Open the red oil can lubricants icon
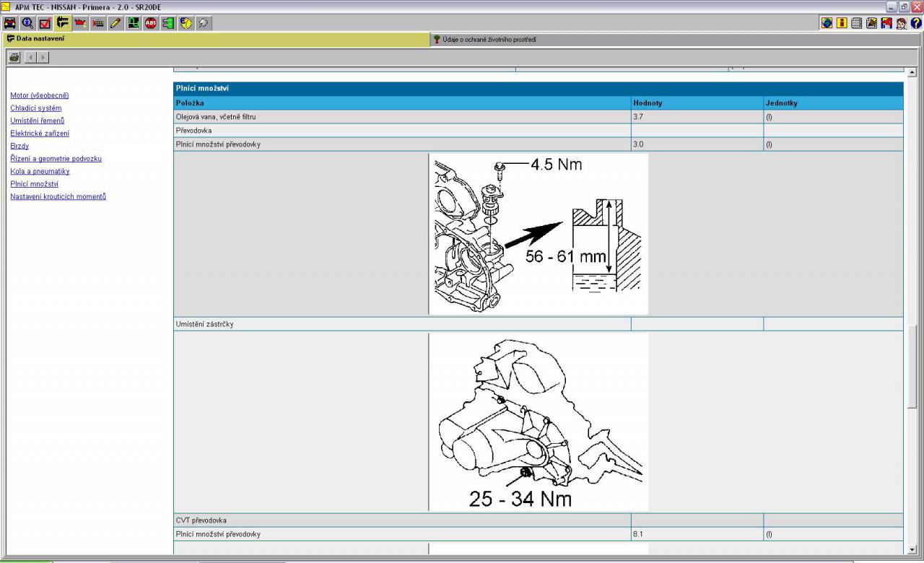Screen dimensions: 924x563 click(80, 23)
